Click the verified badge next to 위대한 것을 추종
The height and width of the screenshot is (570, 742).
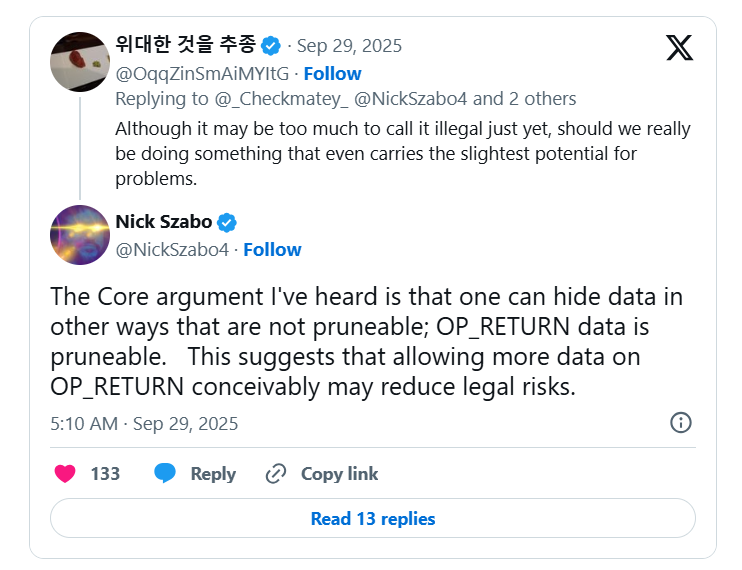tap(271, 46)
